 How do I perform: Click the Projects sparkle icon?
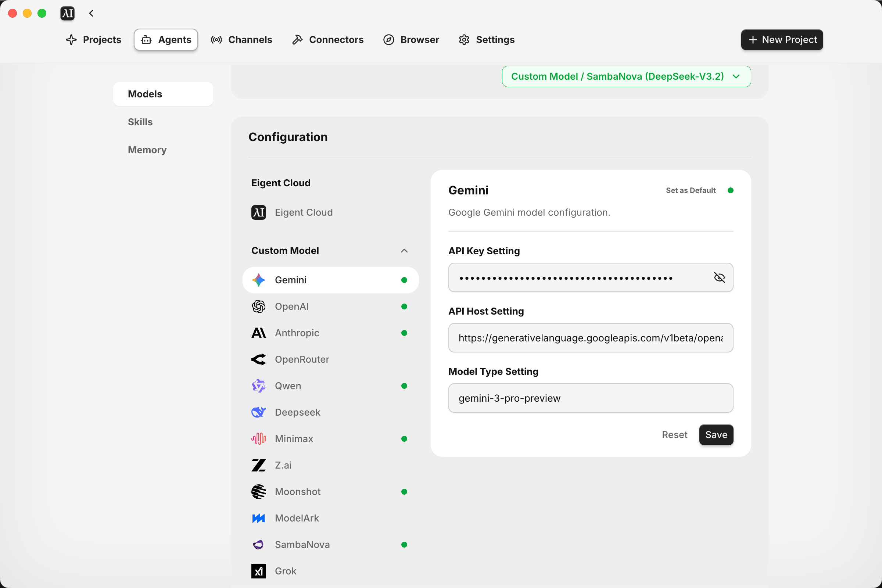click(71, 40)
